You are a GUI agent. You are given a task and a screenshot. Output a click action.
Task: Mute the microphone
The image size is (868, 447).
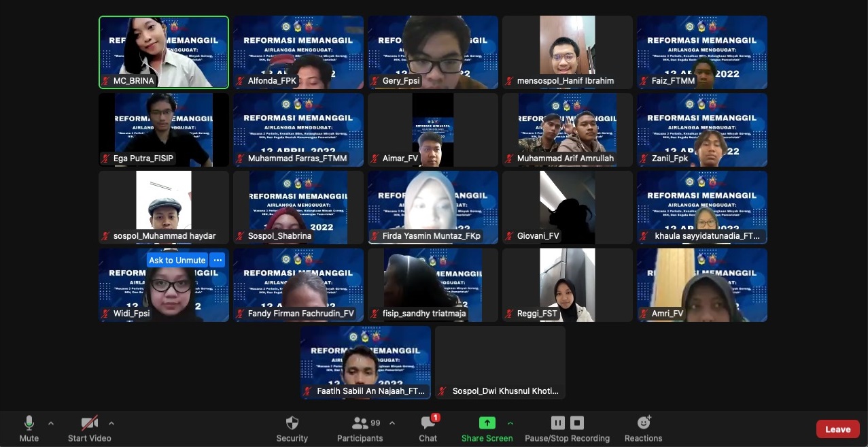[x=29, y=424]
